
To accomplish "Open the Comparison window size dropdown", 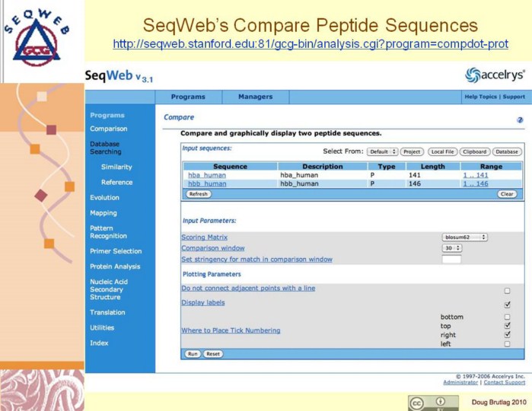I will [x=451, y=248].
